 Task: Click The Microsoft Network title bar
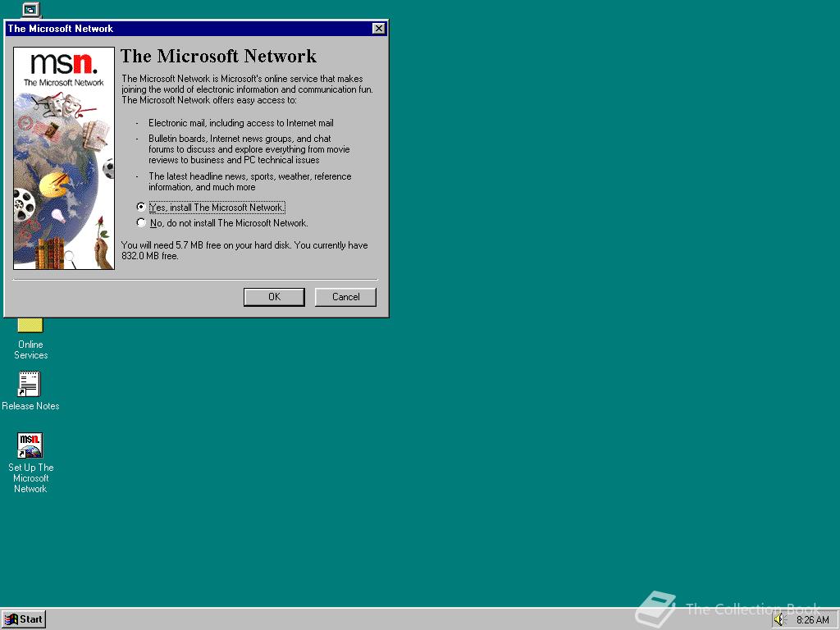pyautogui.click(x=164, y=28)
